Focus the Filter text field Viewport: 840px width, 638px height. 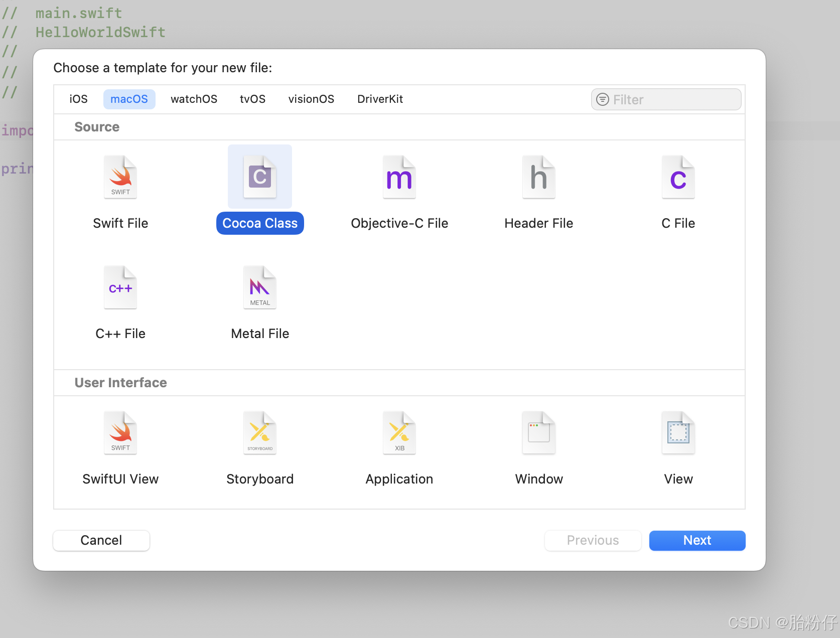click(666, 99)
